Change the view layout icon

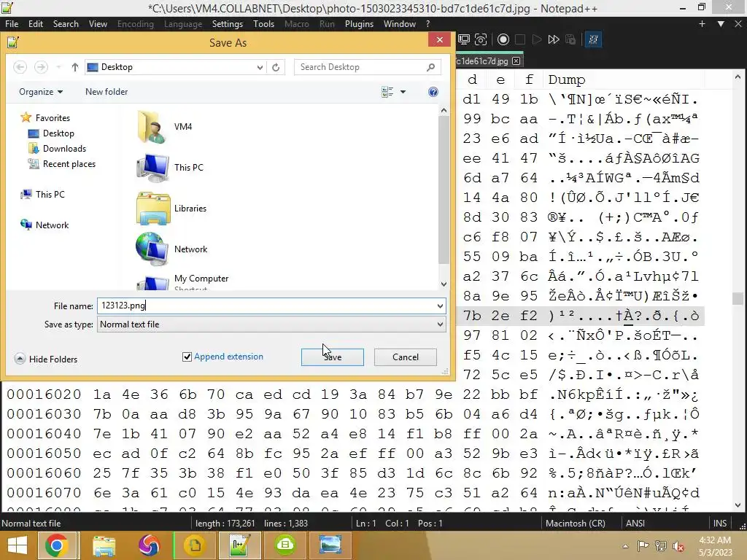pyautogui.click(x=387, y=92)
